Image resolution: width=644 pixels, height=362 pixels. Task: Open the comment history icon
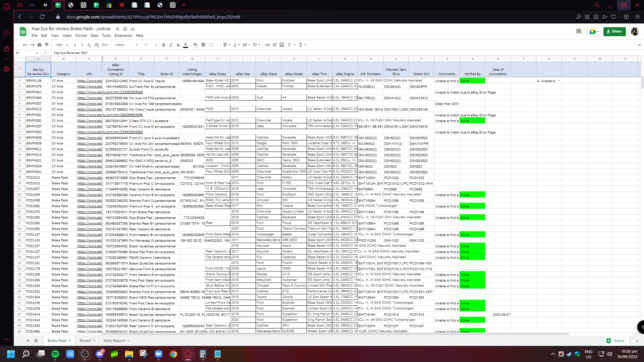tap(579, 32)
